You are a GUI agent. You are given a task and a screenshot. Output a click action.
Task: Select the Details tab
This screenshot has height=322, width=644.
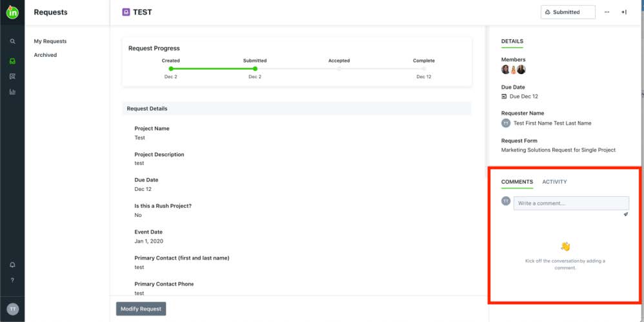[512, 41]
